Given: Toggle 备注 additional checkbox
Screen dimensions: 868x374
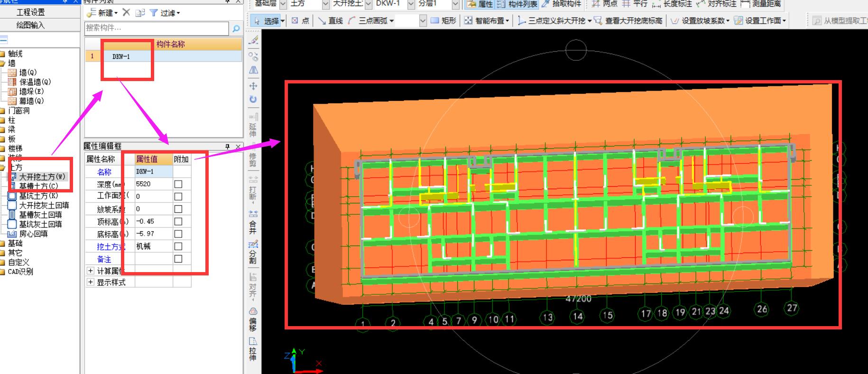Looking at the screenshot, I should click(178, 259).
